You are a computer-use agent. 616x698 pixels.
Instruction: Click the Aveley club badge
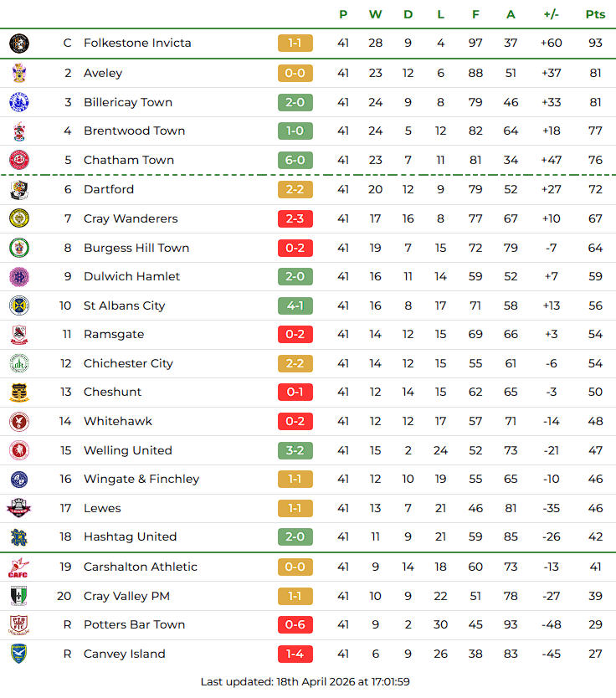point(19,73)
